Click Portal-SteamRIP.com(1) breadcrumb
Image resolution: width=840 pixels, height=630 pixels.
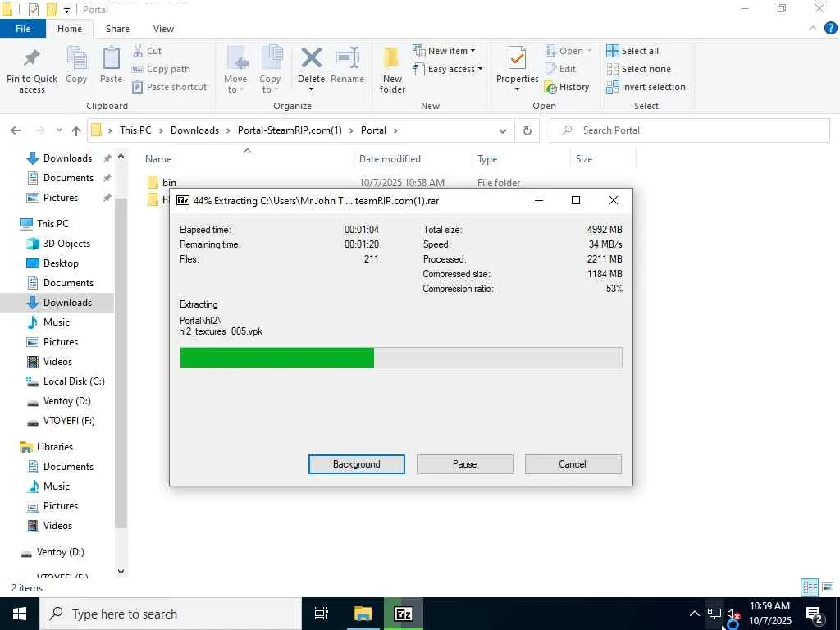(290, 130)
